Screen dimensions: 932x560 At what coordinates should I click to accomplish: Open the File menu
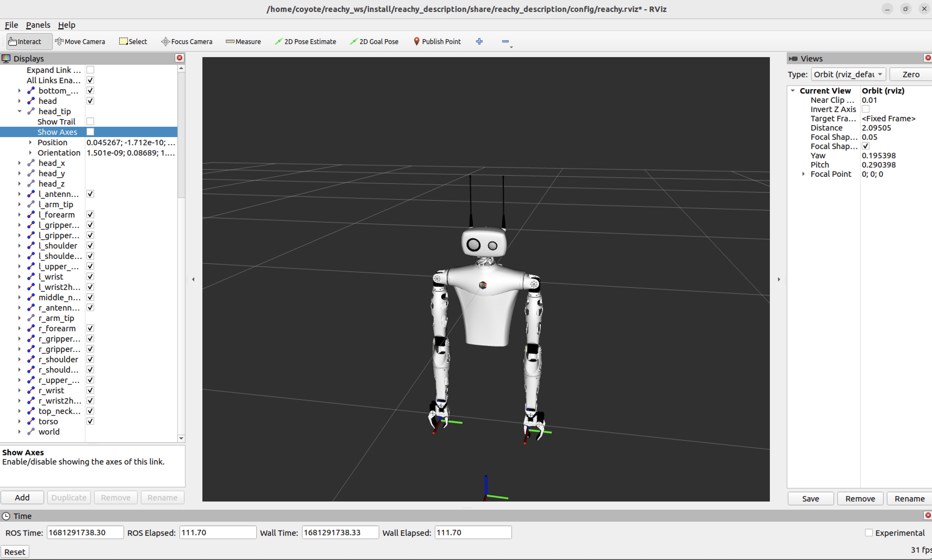point(11,25)
